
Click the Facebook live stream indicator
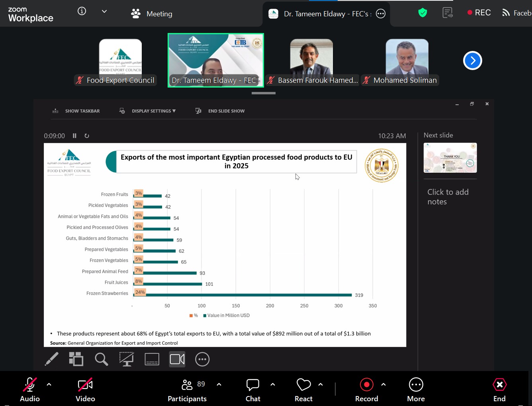pos(517,13)
